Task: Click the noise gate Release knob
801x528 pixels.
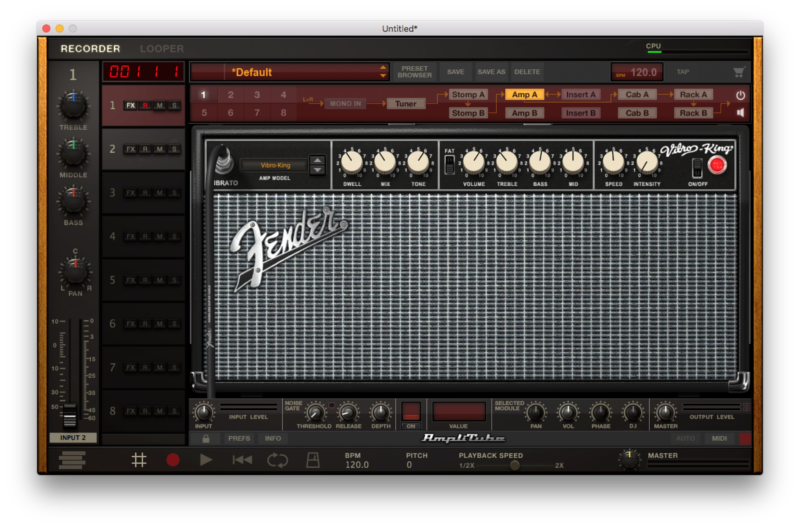Action: (x=348, y=412)
